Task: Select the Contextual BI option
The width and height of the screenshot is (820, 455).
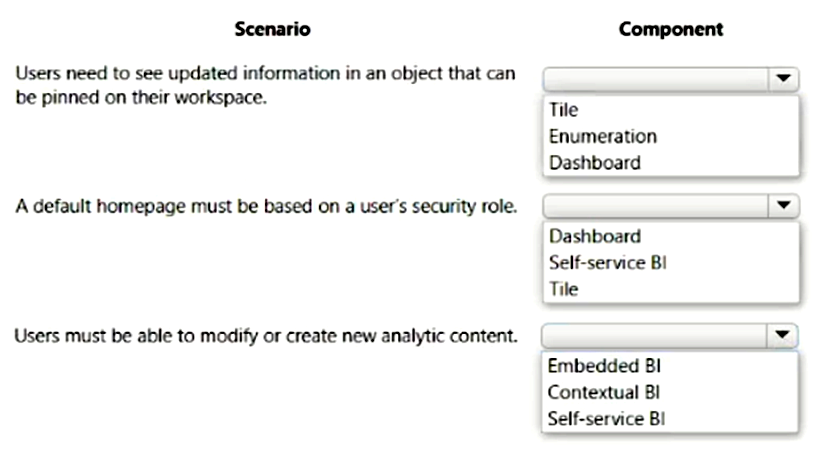Action: (x=604, y=392)
